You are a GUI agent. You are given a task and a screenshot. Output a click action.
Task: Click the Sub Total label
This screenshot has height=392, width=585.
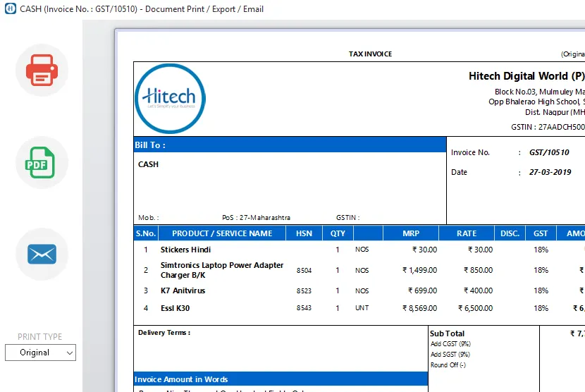pyautogui.click(x=448, y=333)
